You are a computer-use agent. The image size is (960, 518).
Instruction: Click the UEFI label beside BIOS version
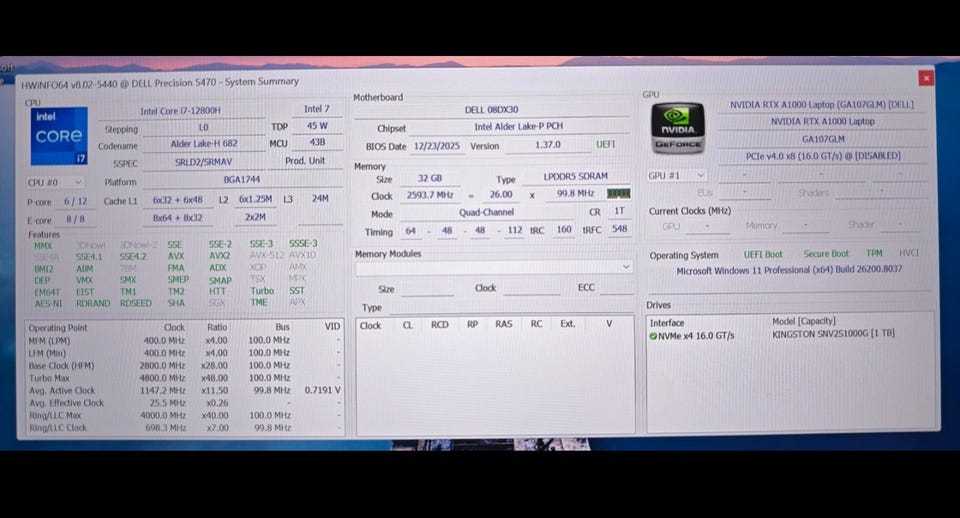point(606,145)
